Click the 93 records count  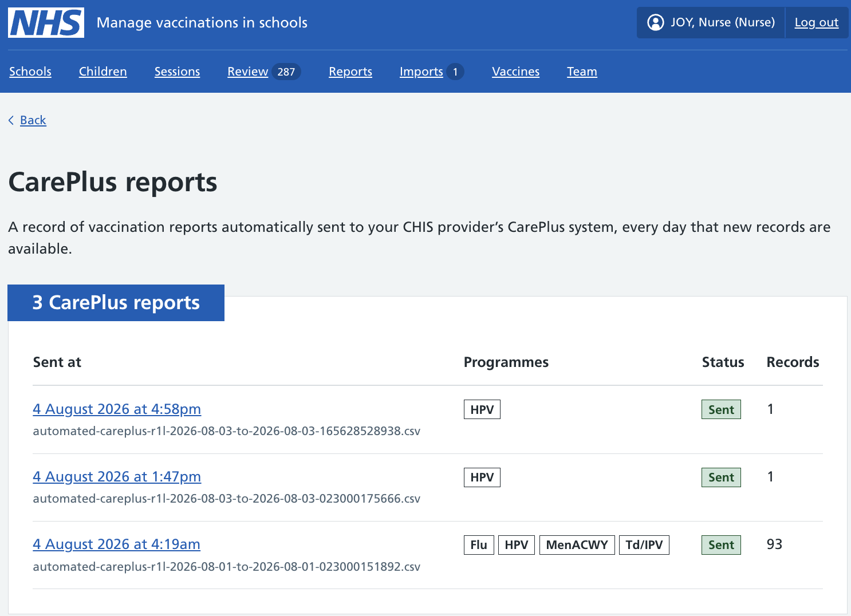[x=774, y=544]
